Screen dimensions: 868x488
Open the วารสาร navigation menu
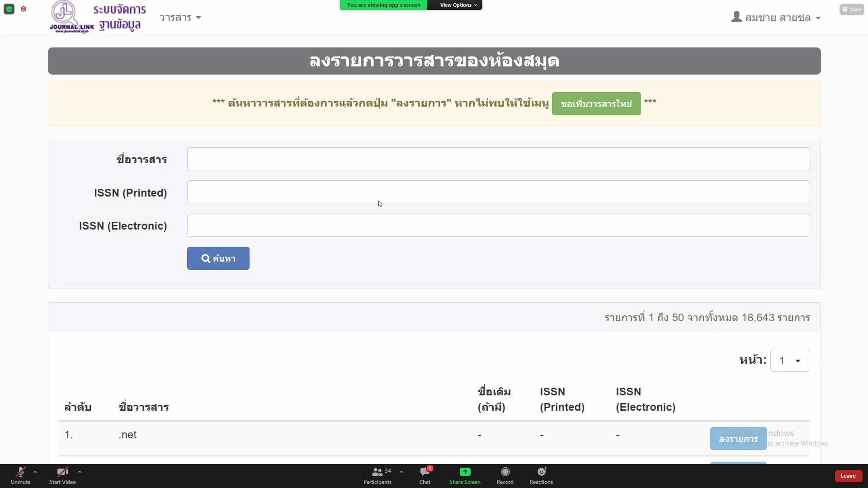click(180, 18)
